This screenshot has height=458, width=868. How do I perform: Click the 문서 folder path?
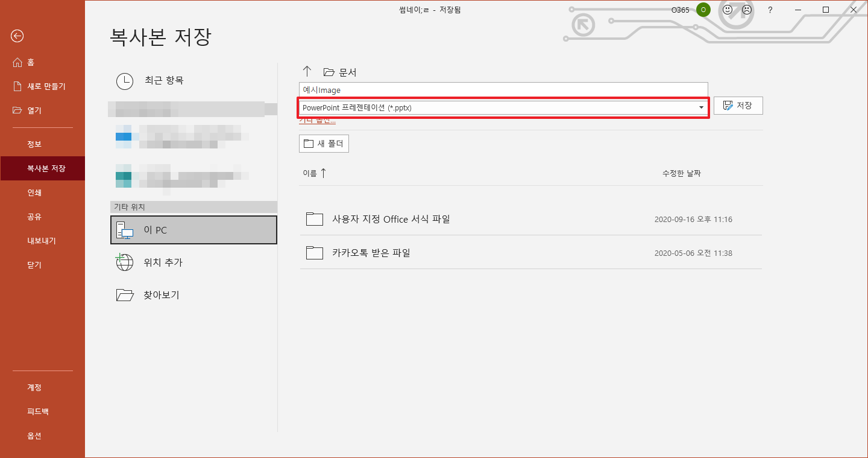click(341, 72)
